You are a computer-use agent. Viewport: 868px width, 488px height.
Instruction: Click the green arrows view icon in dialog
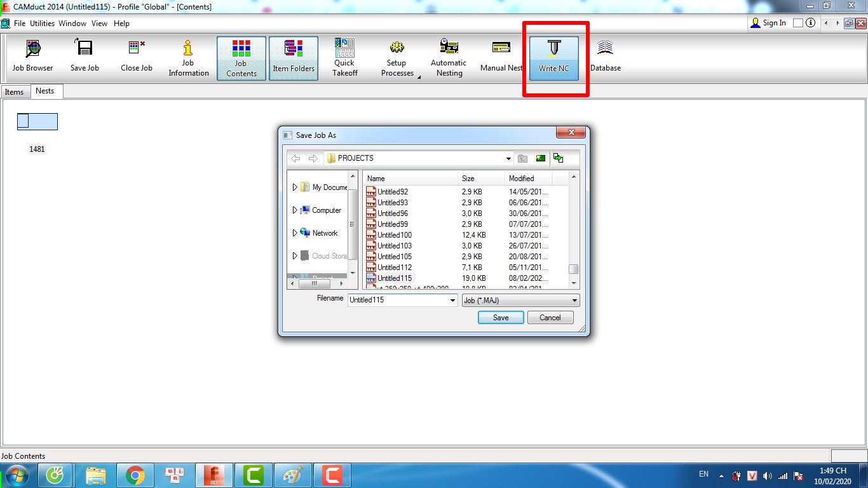pyautogui.click(x=558, y=158)
